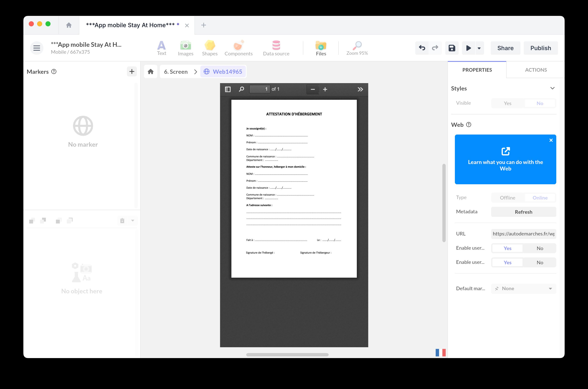This screenshot has height=389, width=588.
Task: Set the first Enable user option to No
Action: click(x=540, y=248)
